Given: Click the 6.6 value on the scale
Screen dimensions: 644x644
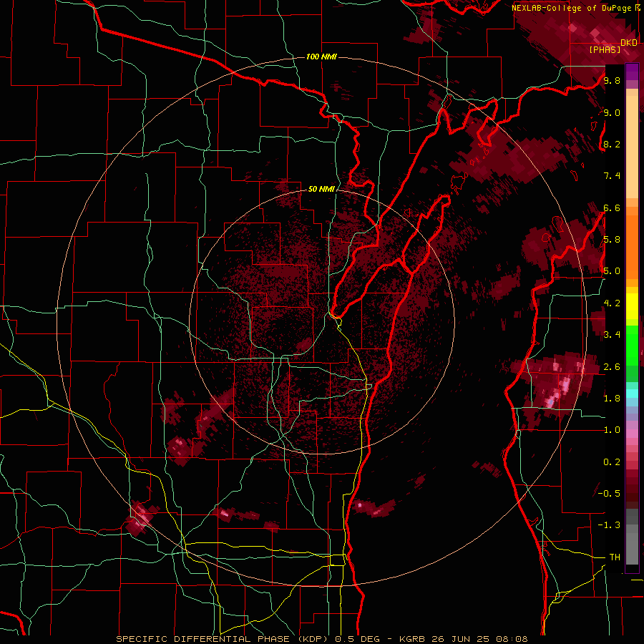Looking at the screenshot, I should coord(612,208).
